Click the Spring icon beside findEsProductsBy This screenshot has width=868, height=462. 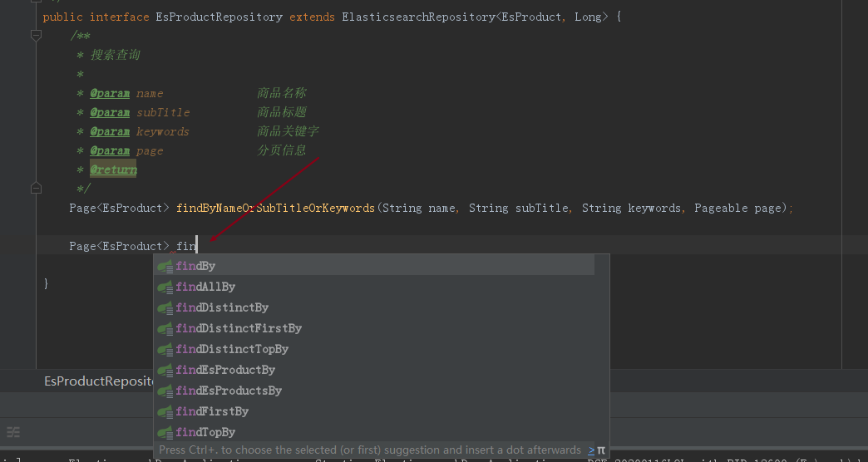pos(165,391)
